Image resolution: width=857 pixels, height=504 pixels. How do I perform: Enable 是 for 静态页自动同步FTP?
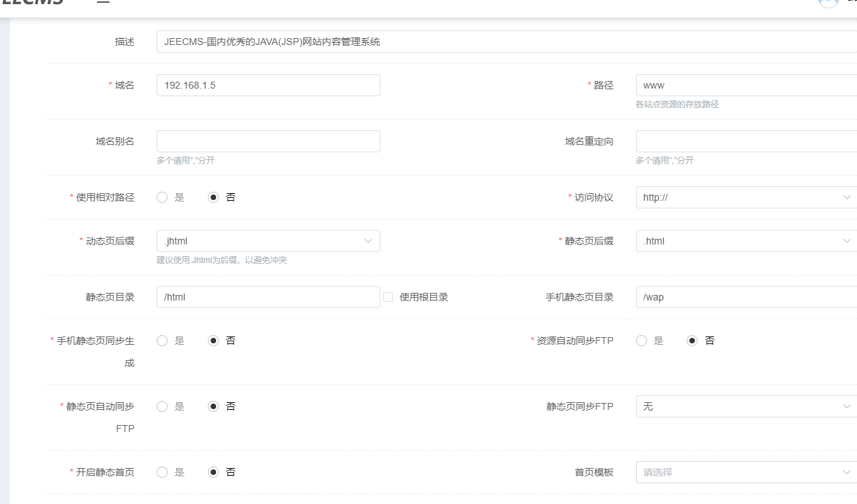(162, 406)
